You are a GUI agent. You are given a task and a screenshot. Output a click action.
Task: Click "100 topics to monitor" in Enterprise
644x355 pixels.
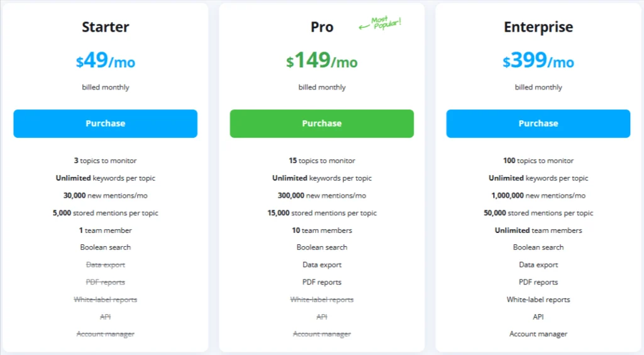pyautogui.click(x=538, y=161)
